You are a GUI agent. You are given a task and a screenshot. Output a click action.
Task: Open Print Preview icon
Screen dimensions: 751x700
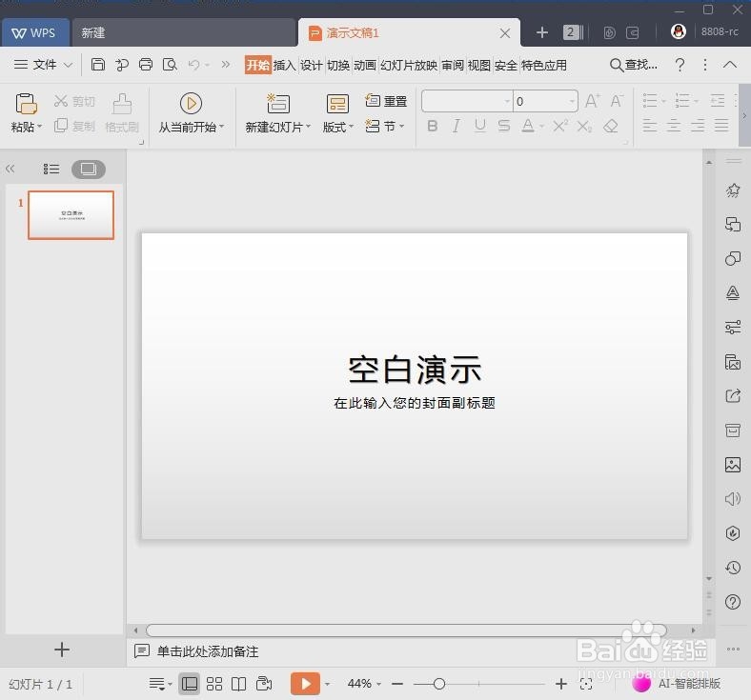click(x=170, y=64)
